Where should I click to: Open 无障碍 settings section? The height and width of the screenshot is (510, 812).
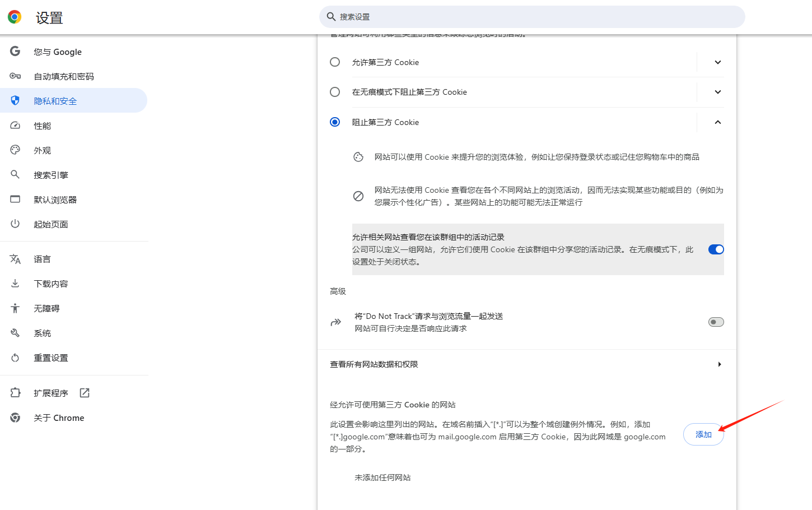click(73, 308)
